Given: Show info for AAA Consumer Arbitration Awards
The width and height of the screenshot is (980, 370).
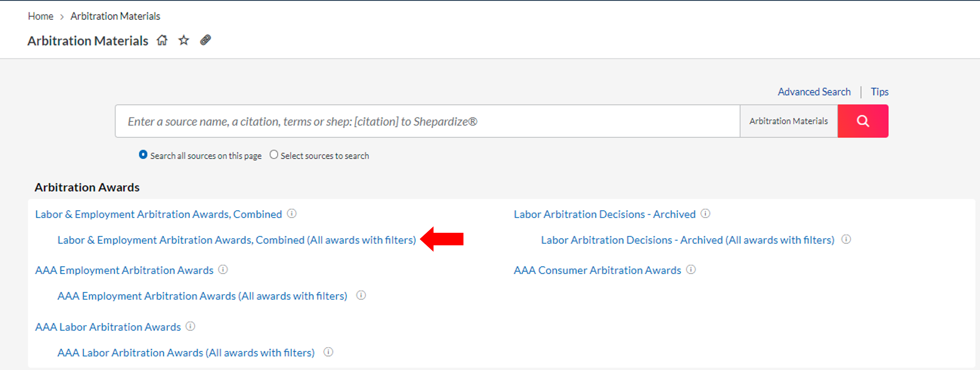Looking at the screenshot, I should (x=691, y=270).
